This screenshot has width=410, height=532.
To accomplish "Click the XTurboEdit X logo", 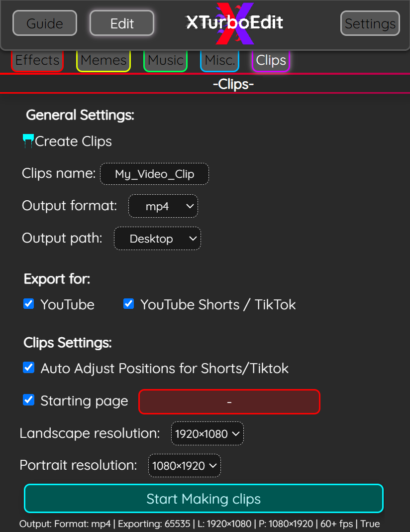I will point(234,23).
